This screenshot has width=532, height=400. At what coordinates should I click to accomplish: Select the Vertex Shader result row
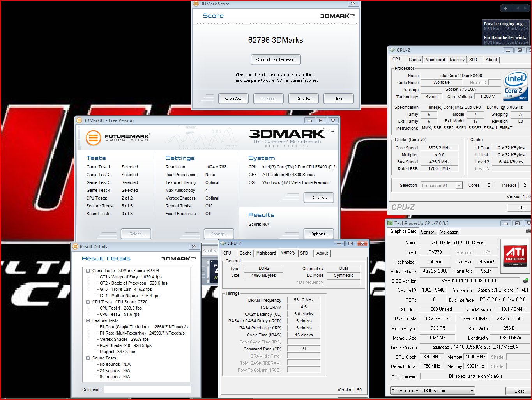click(124, 339)
